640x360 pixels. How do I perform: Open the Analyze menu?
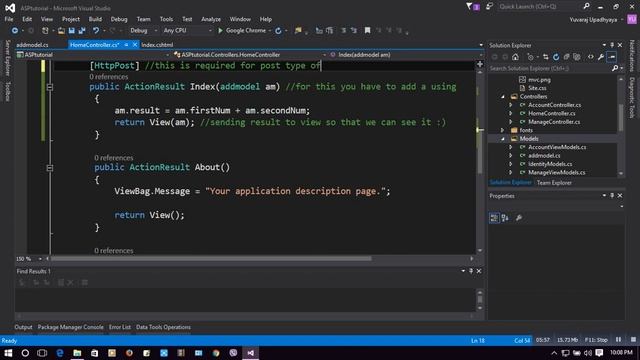point(211,19)
